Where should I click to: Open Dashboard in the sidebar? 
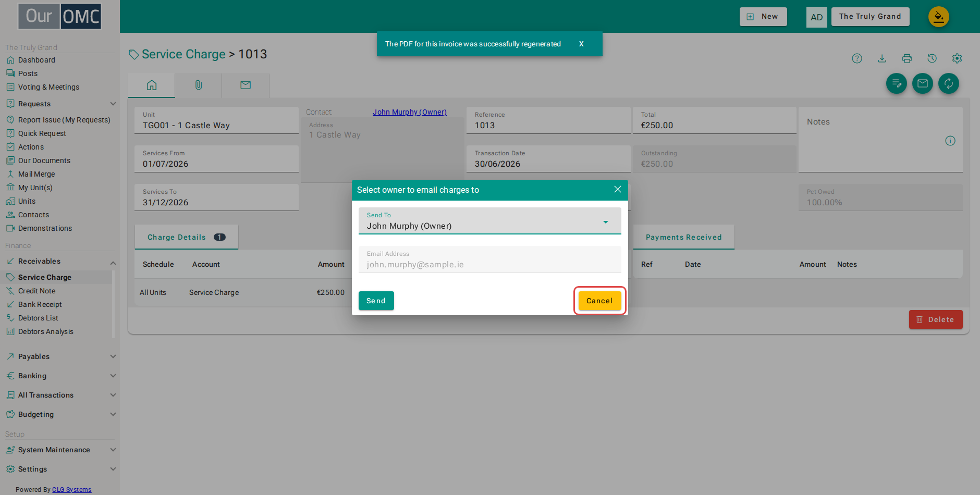point(36,60)
